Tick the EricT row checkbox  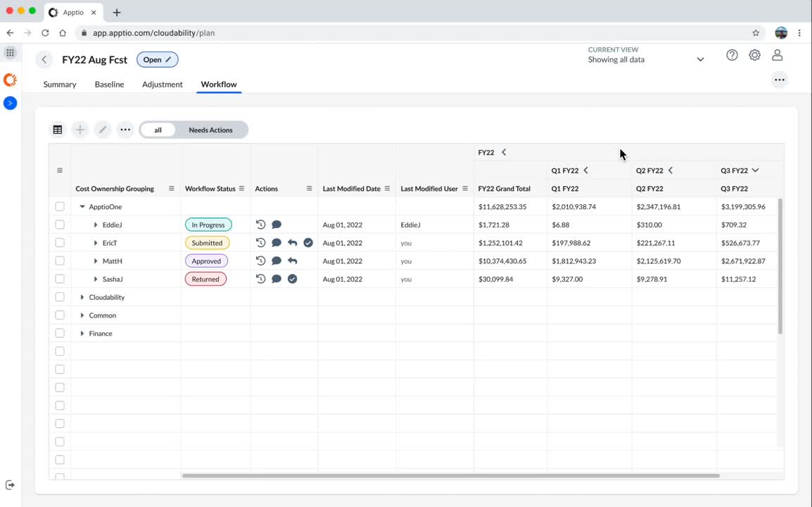(60, 243)
